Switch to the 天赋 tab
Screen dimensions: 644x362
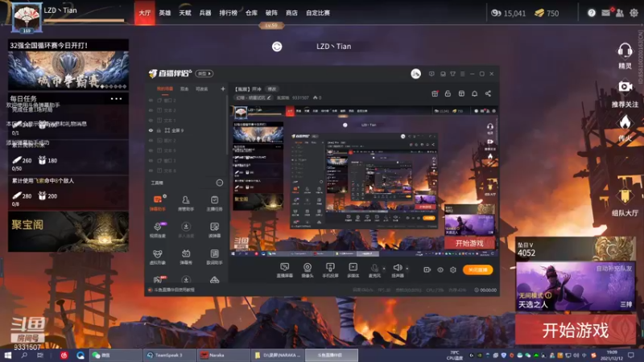pos(185,13)
